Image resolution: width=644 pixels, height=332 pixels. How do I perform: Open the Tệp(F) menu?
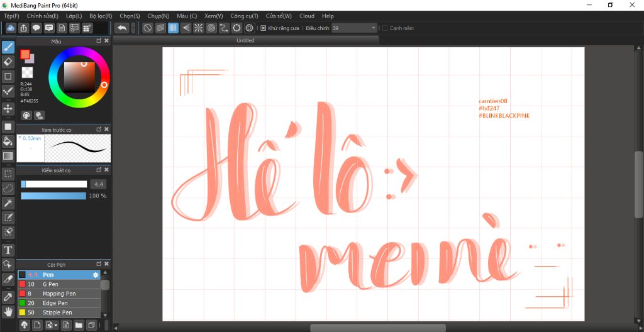[11, 16]
